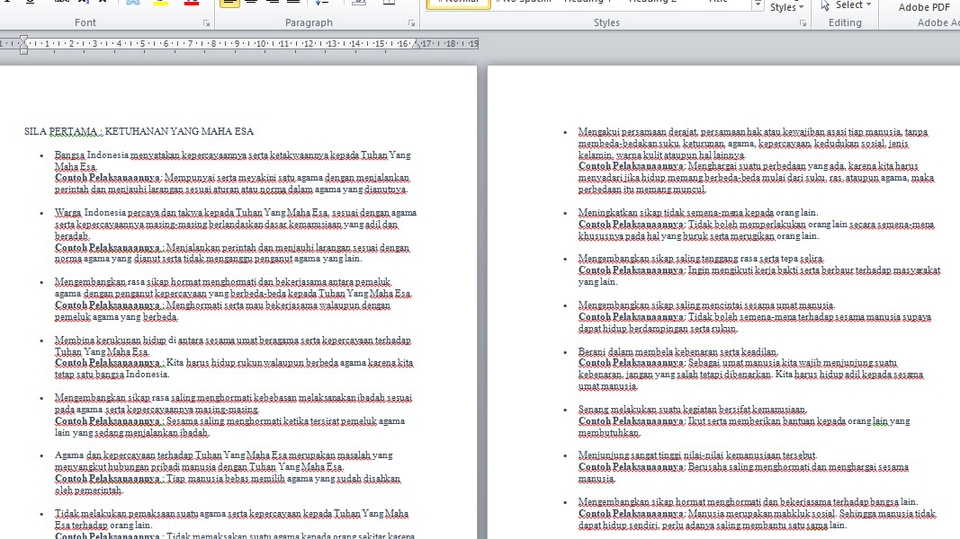960x539 pixels.
Task: Open the Font dialog box launcher
Action: pos(207,22)
